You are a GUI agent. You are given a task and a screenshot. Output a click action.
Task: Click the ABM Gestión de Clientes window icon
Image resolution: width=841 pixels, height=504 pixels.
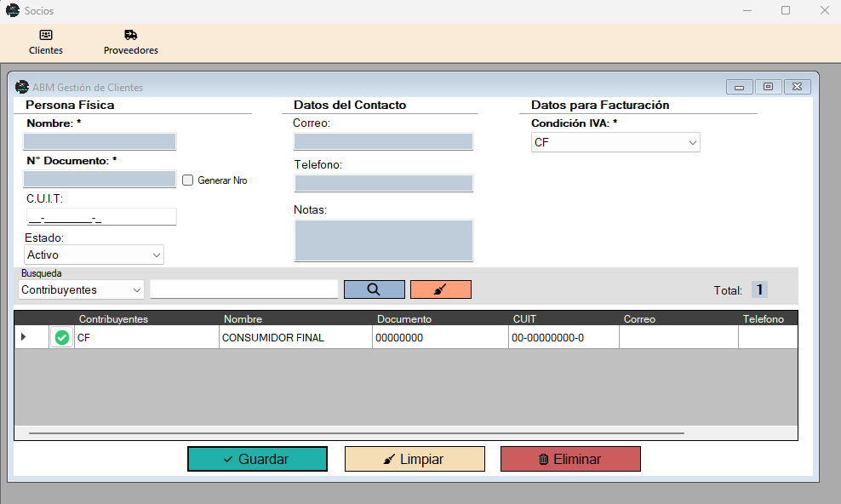point(22,86)
